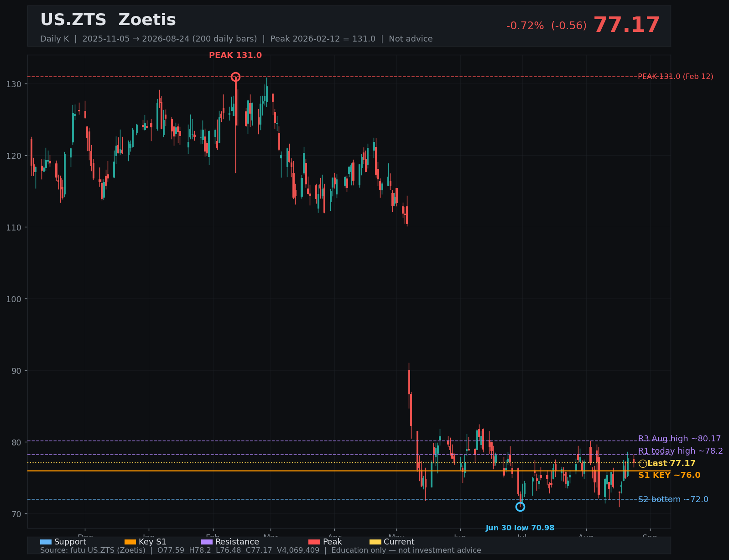
Task: Click the 'Daily K' subtitle line
Action: tap(236, 39)
